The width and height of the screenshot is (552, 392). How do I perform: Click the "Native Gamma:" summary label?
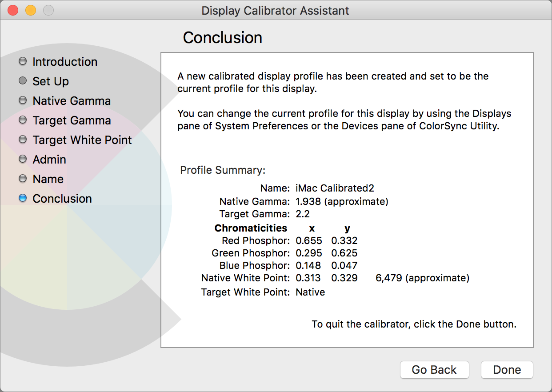[255, 202]
